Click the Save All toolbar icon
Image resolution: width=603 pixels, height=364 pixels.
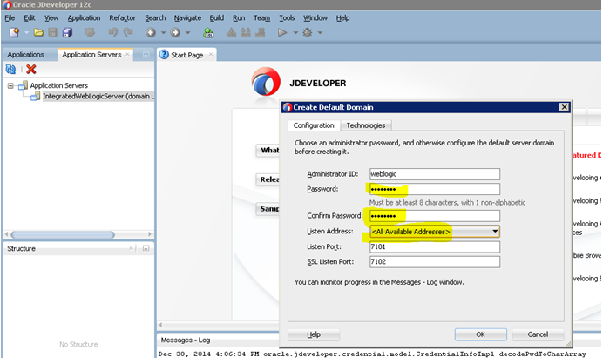67,33
